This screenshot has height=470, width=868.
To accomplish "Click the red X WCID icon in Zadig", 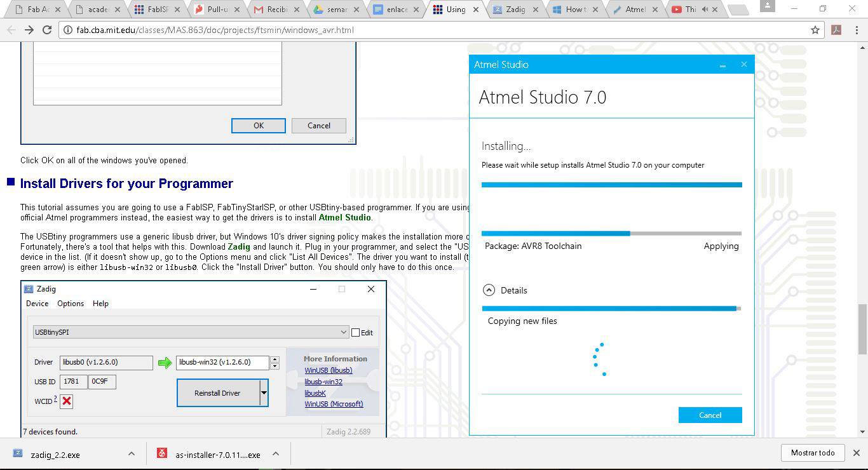I will point(67,401).
